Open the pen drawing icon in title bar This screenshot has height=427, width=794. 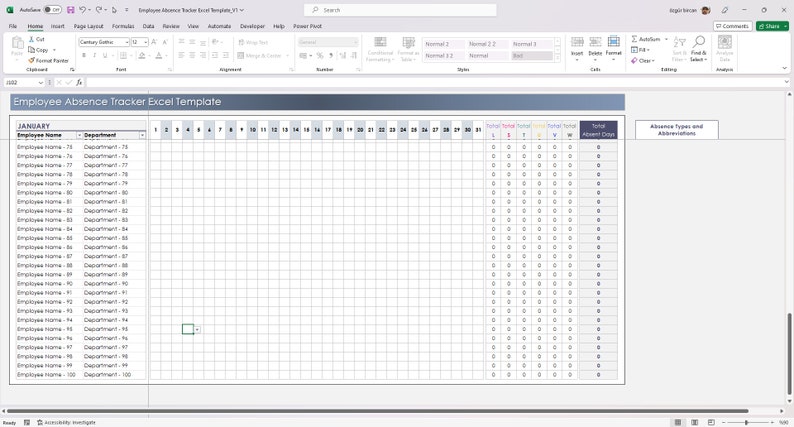coord(725,10)
